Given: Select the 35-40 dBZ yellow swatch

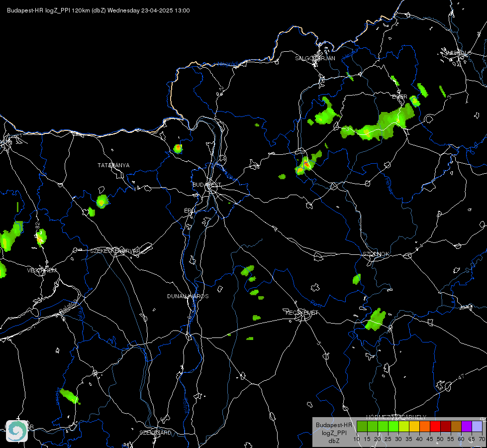Looking at the screenshot, I should (x=414, y=427).
